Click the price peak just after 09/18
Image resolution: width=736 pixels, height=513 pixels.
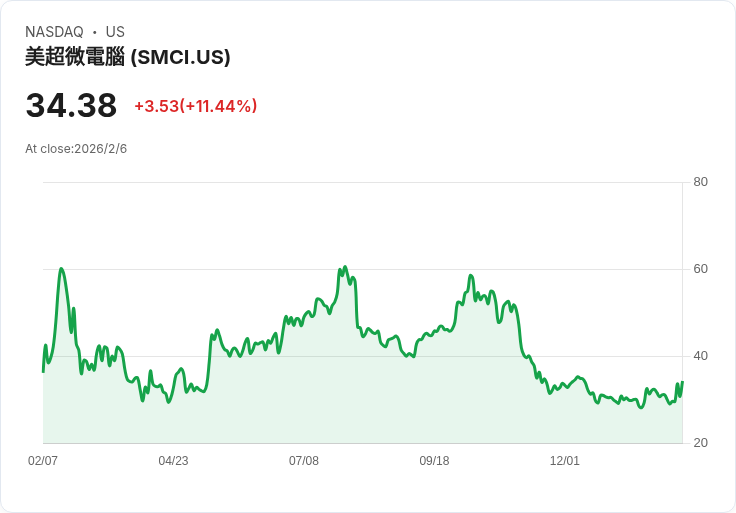[470, 276]
